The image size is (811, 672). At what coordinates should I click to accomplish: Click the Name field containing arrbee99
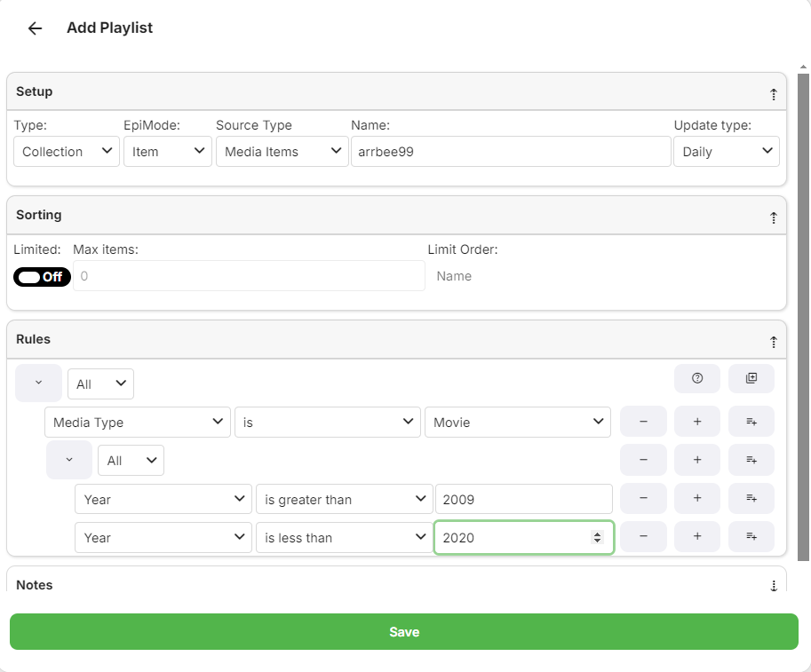(511, 152)
